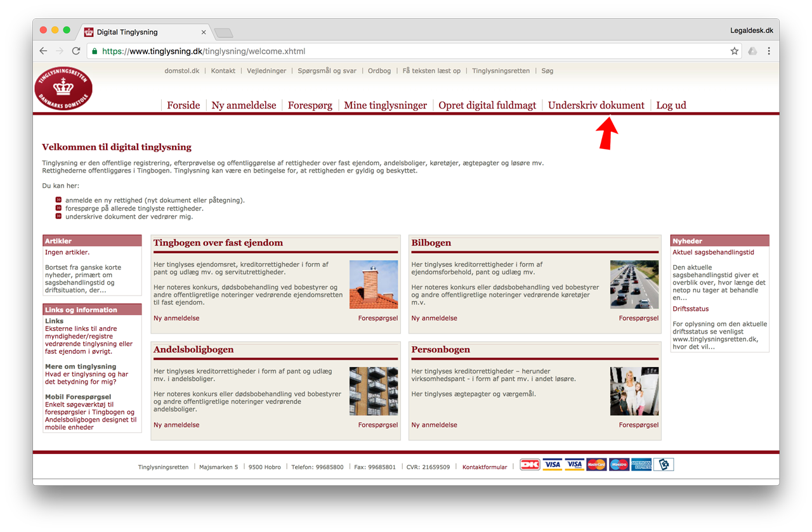This screenshot has width=812, height=532.
Task: Open Vejledninger link
Action: (x=266, y=71)
